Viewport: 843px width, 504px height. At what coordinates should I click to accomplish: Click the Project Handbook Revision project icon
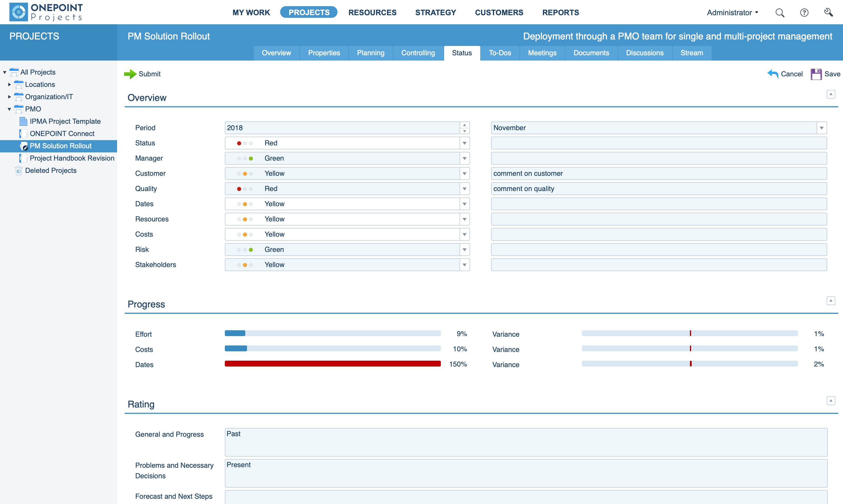click(x=23, y=158)
